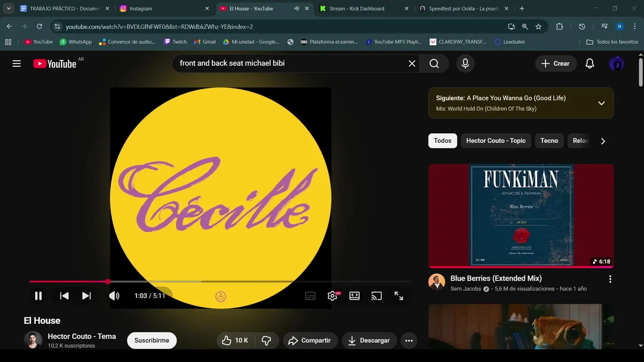Pause the video
644x362 pixels.
click(38, 296)
